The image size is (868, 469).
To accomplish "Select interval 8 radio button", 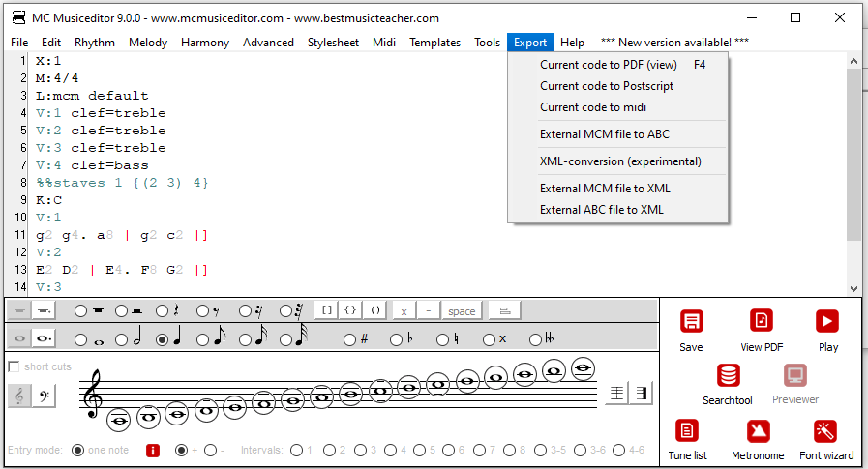I will 510,451.
